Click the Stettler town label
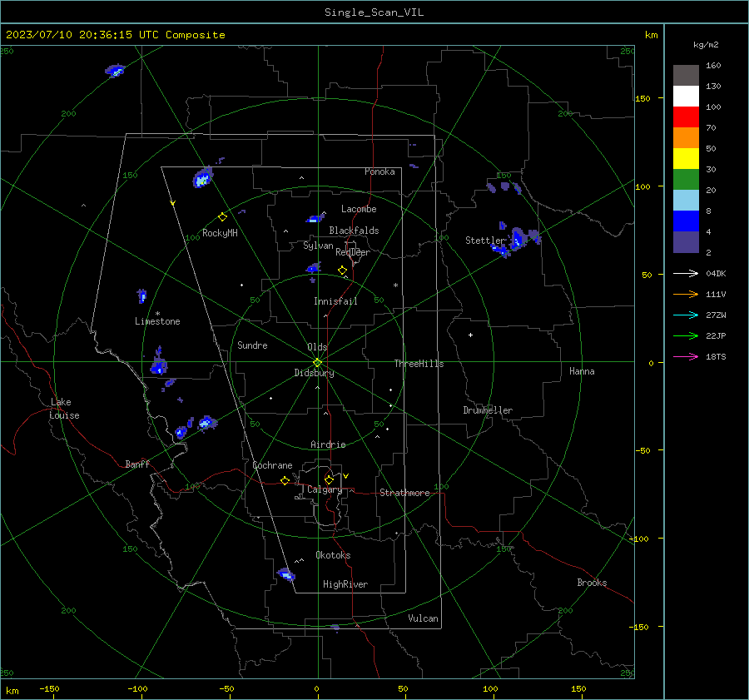This screenshot has height=700, width=749. pos(485,241)
